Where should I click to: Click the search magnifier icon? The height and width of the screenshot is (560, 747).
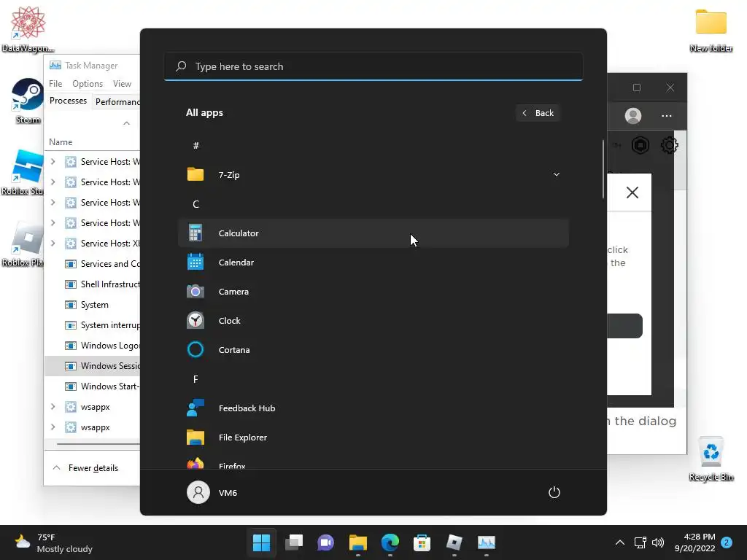[181, 66]
